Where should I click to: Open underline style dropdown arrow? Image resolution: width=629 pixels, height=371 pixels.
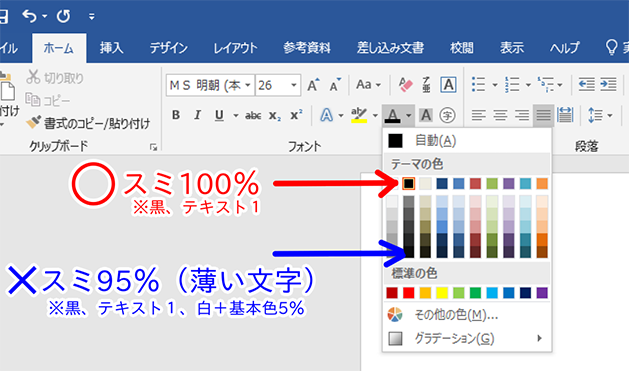tap(236, 116)
